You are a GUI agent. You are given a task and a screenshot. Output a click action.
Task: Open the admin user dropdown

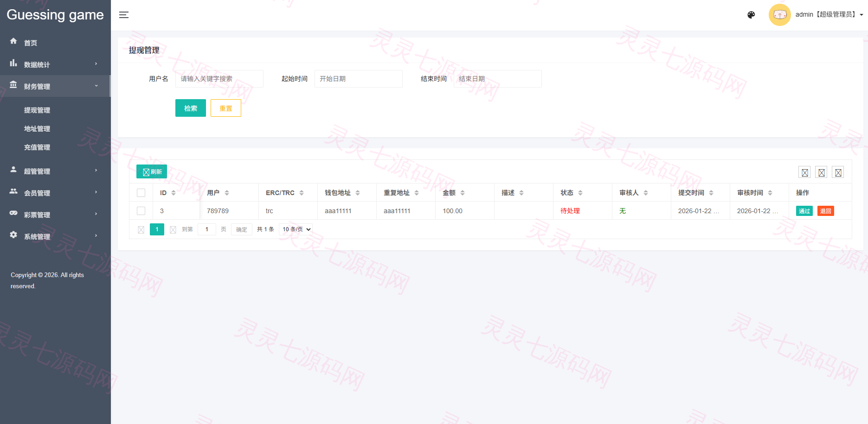tap(829, 15)
